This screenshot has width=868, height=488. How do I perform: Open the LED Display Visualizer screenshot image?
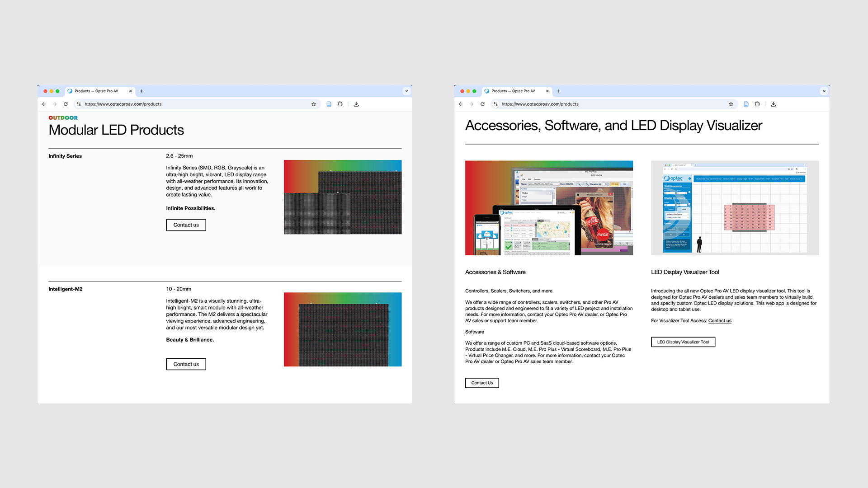point(735,208)
